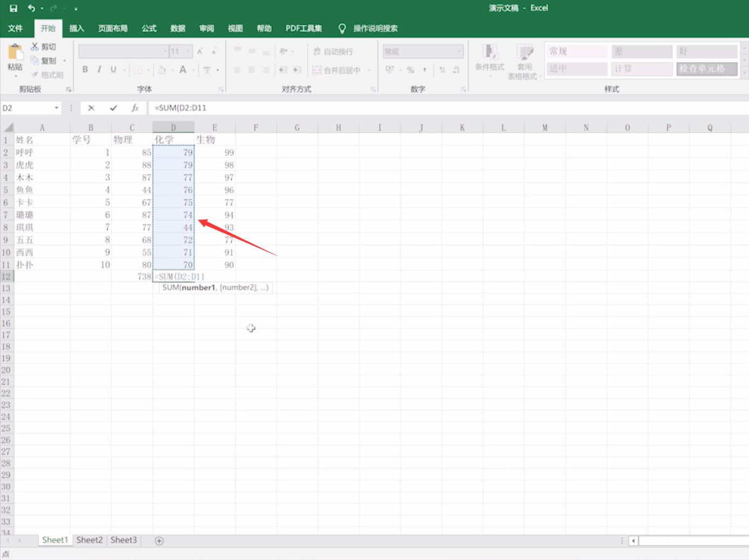Confirm the formula with the checkmark icon
Screen dimensions: 749x560
point(113,108)
